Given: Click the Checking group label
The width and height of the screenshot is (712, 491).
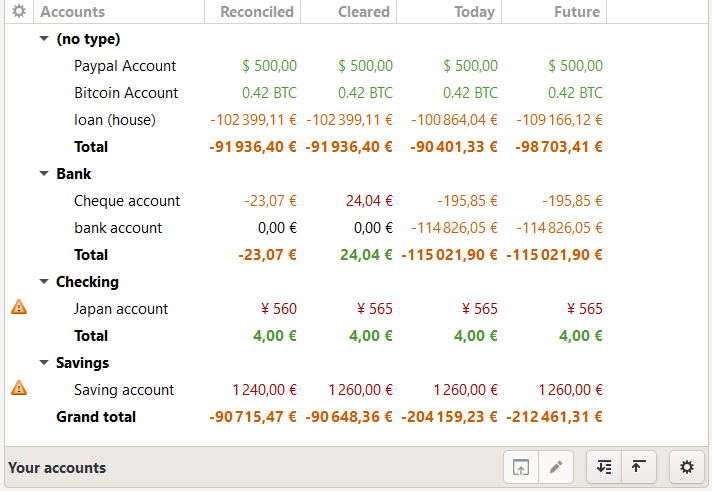Looking at the screenshot, I should (87, 282).
